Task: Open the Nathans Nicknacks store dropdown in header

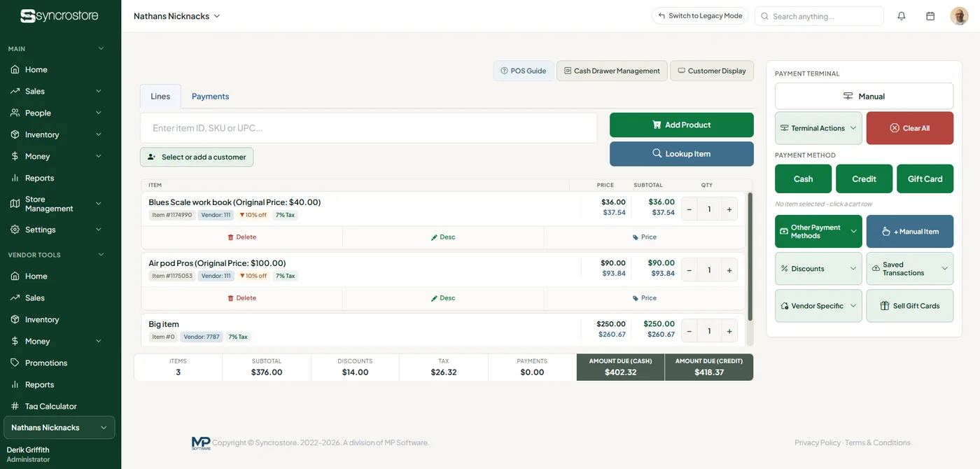Action: (176, 16)
